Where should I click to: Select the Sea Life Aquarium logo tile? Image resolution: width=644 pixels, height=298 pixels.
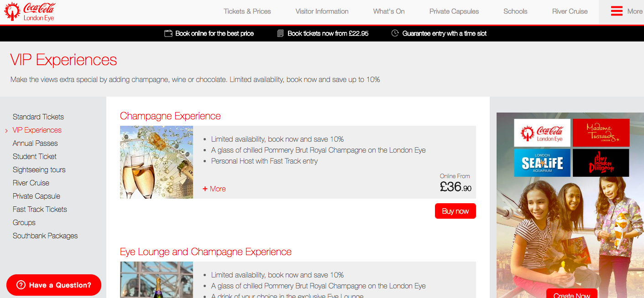tap(542, 163)
